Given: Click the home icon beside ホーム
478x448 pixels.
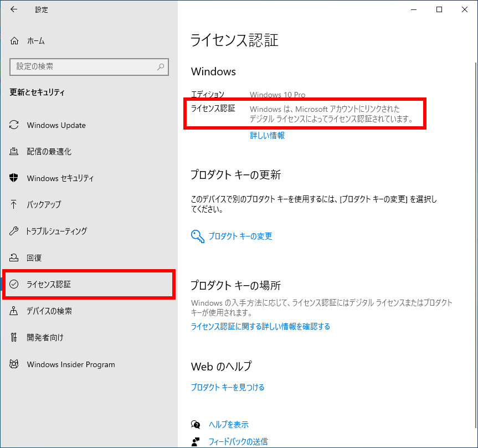Looking at the screenshot, I should (14, 41).
